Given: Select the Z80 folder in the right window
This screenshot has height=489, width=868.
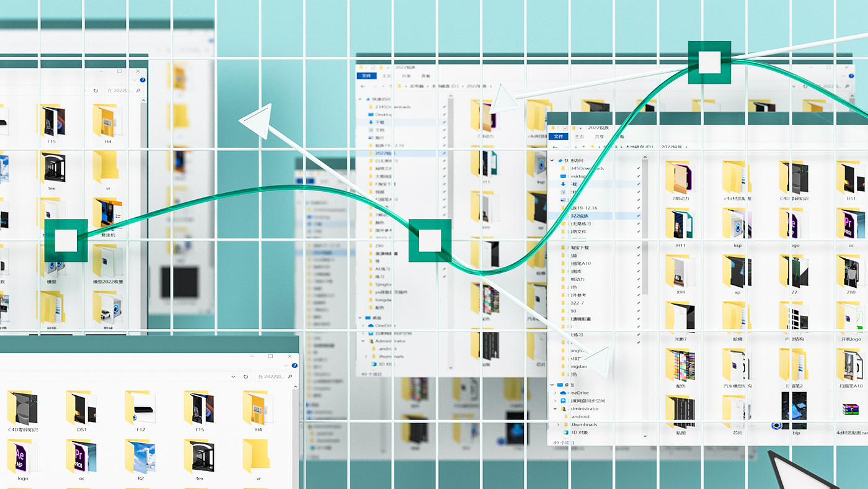Looking at the screenshot, I should click(x=851, y=274).
